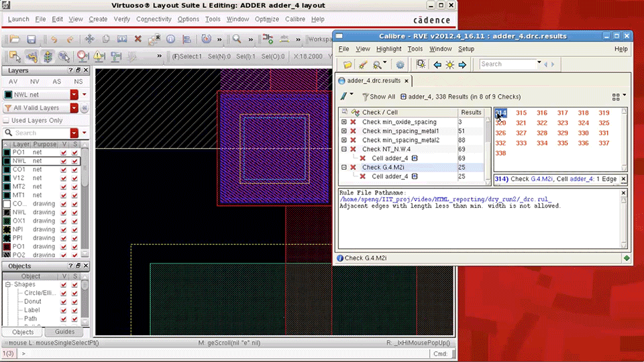Toggle selectability checkbox for NWL net layer

[74, 161]
